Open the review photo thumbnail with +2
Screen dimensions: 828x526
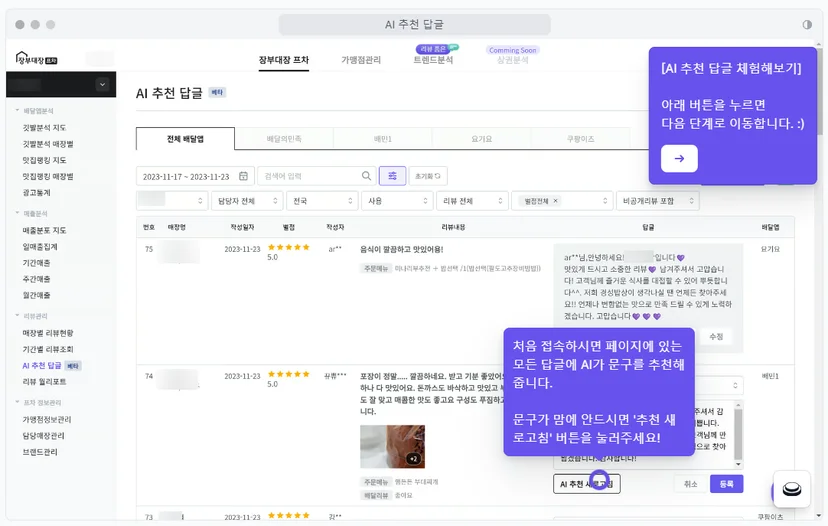tap(392, 446)
